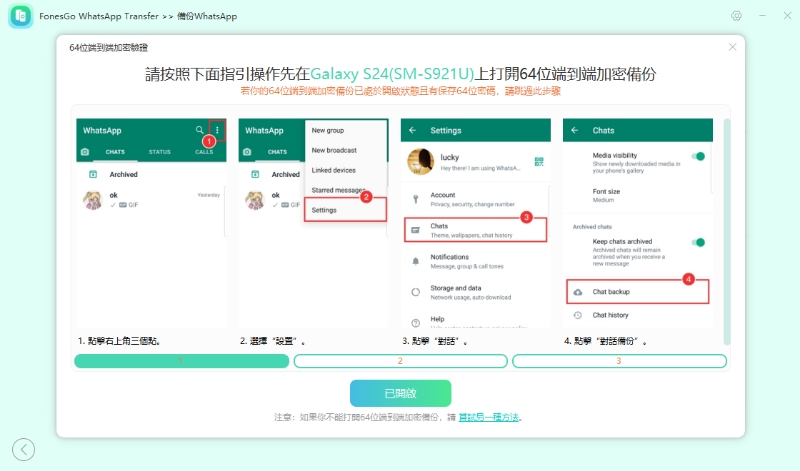
Task: Toggle the Media visibility switch
Action: point(699,156)
